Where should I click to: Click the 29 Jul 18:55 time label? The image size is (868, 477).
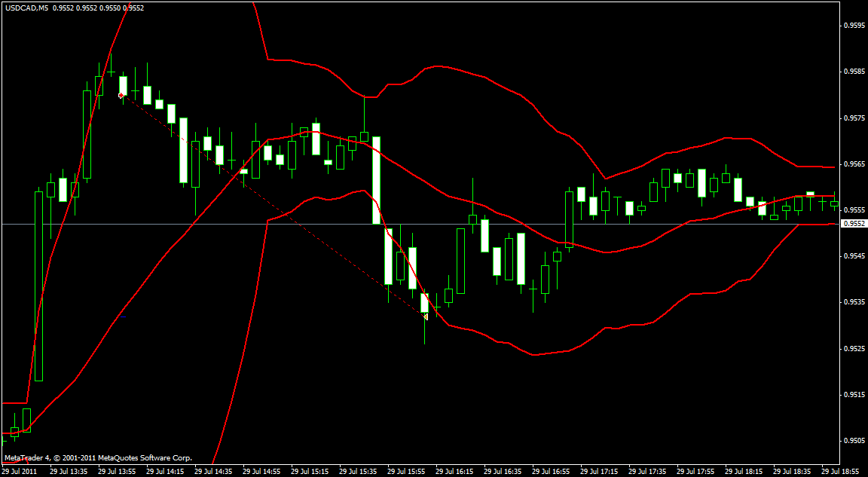pos(841,472)
